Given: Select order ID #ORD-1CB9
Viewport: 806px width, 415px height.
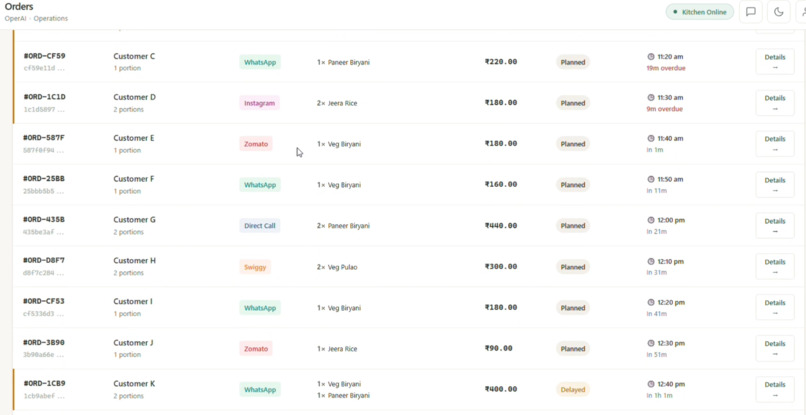Looking at the screenshot, I should (44, 383).
